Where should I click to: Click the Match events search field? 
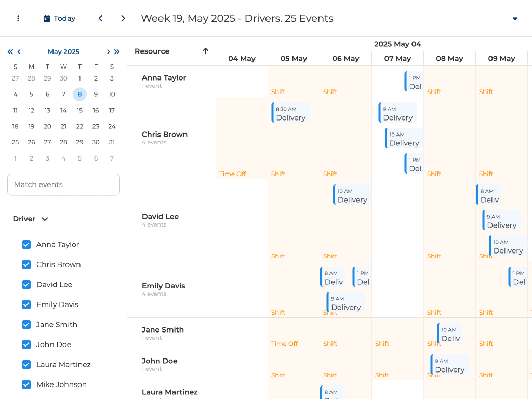point(63,184)
